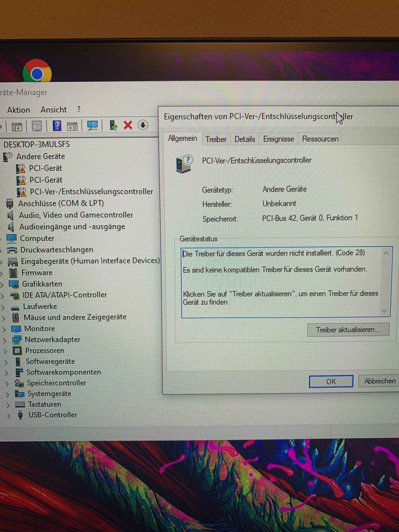The height and width of the screenshot is (532, 399).
Task: Open the ? help menu
Action: 79,110
